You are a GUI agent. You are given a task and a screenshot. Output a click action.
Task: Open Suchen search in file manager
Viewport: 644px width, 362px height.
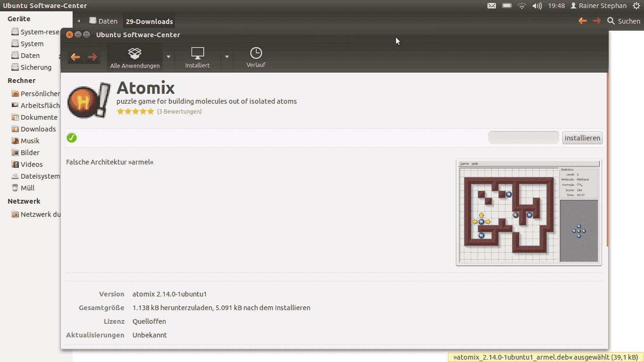(x=624, y=21)
